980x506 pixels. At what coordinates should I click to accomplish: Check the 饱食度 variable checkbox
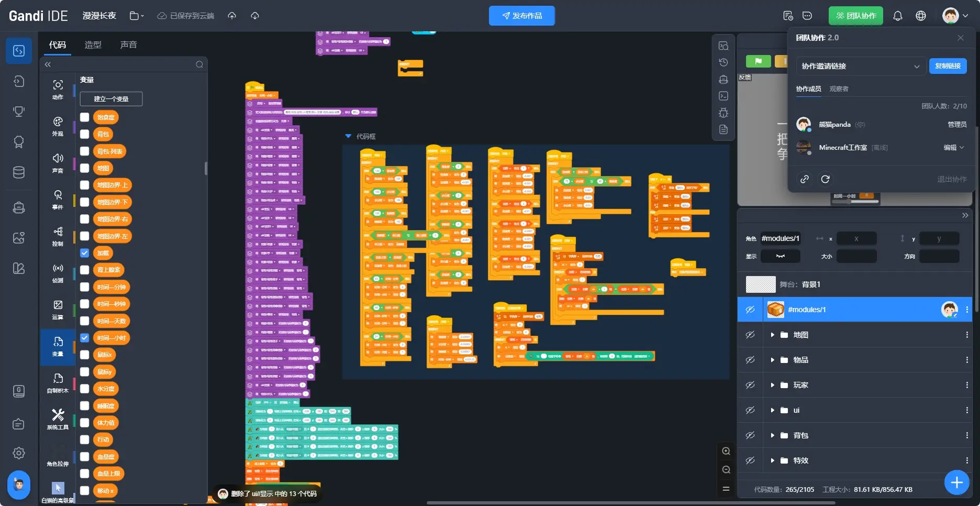coord(84,117)
